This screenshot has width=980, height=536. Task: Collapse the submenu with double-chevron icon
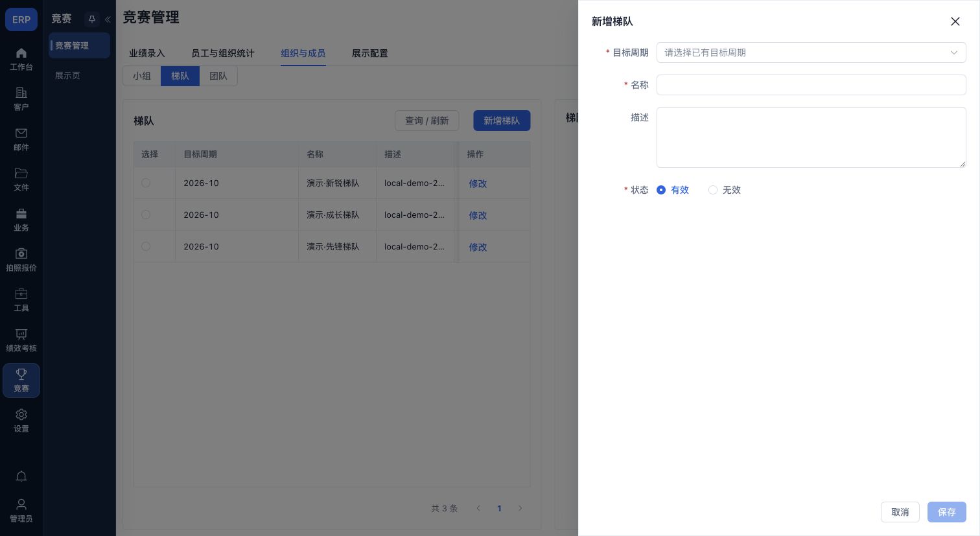click(108, 19)
